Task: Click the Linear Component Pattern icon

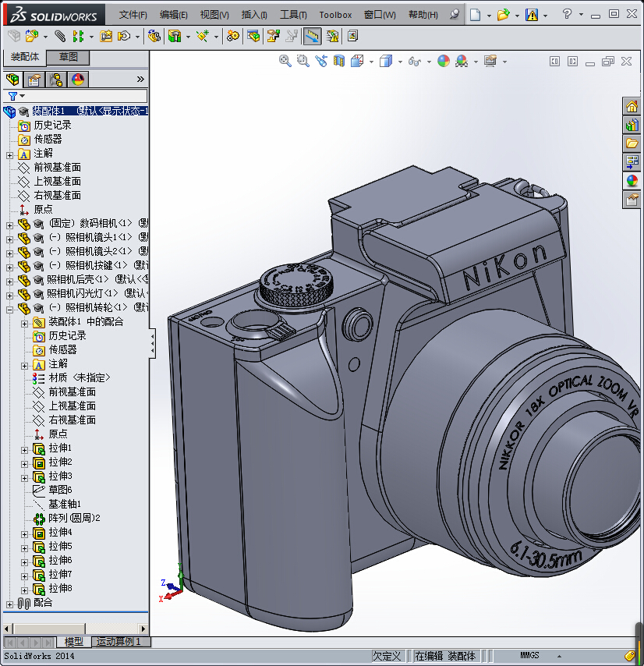Action: click(78, 36)
